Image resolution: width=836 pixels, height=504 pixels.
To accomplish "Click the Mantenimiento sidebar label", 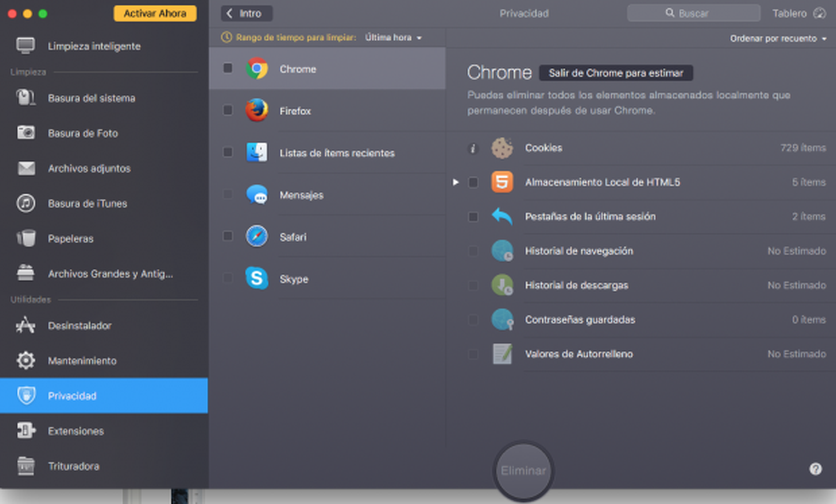I will pos(82,361).
